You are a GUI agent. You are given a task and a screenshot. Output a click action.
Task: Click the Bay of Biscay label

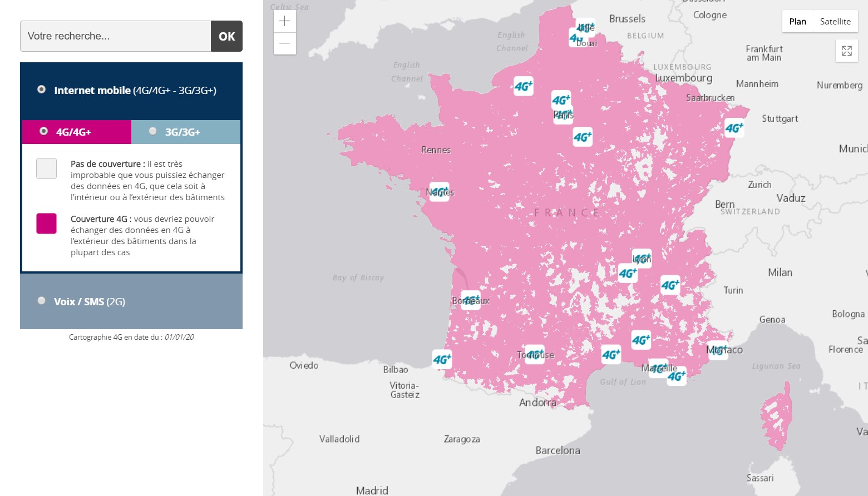click(x=358, y=277)
